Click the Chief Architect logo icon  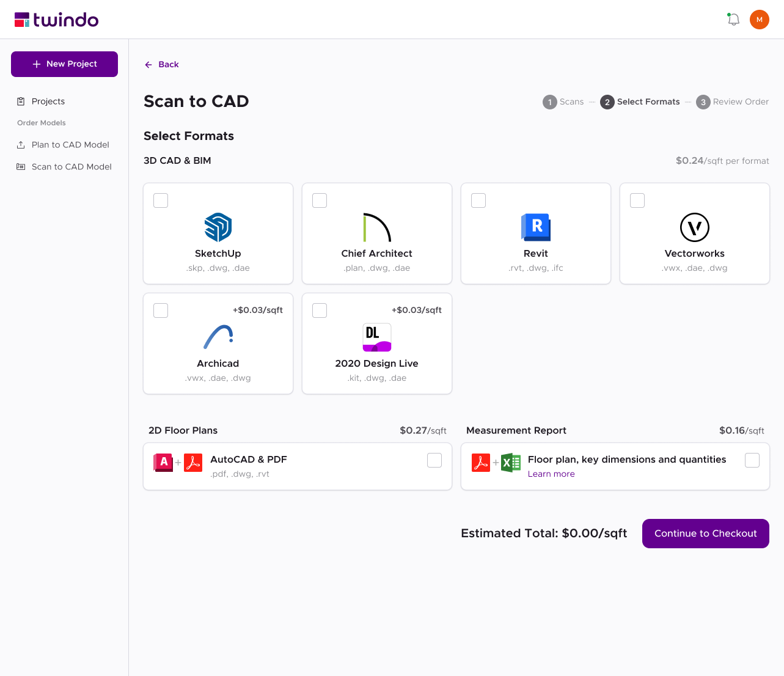[x=377, y=227]
